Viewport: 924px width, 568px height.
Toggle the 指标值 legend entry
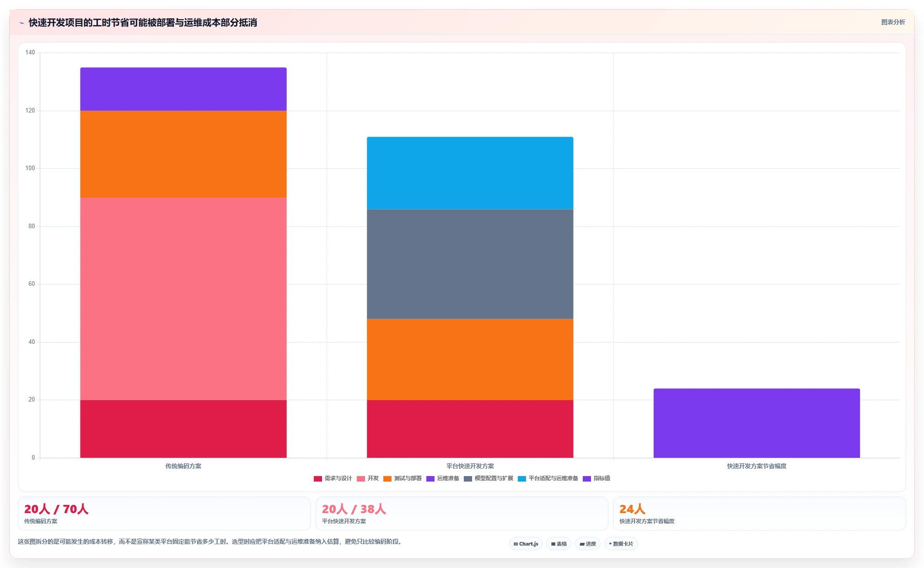click(x=596, y=478)
